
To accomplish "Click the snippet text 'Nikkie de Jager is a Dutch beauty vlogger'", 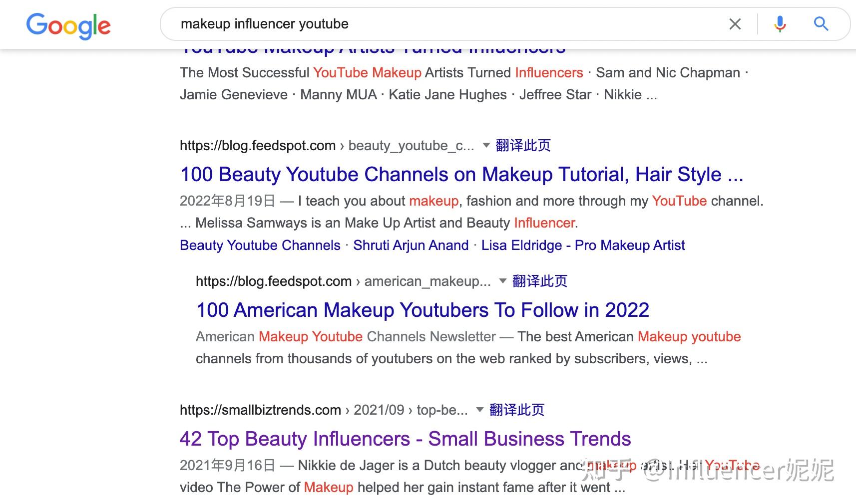I will coord(427,466).
